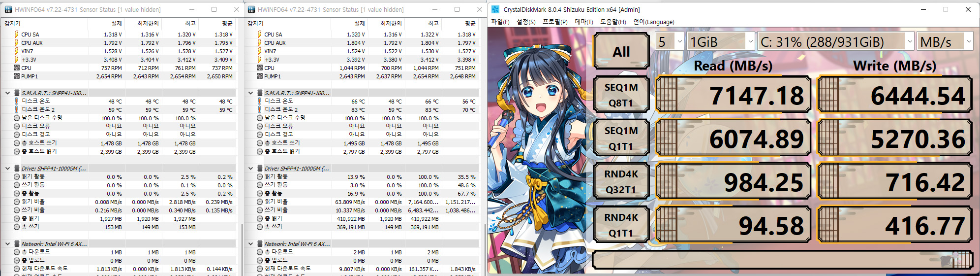Open 테마(T) menu in CrystalDiskMark

pos(584,22)
